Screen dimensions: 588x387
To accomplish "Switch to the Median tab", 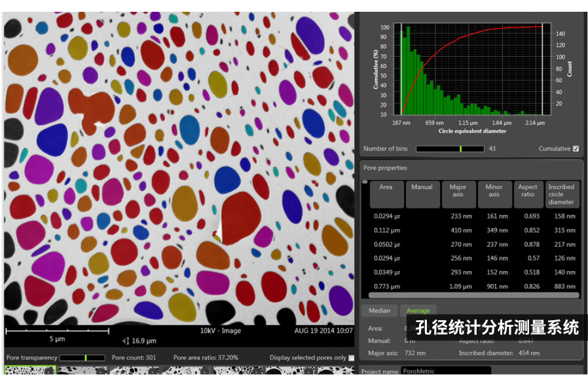I will [x=380, y=310].
